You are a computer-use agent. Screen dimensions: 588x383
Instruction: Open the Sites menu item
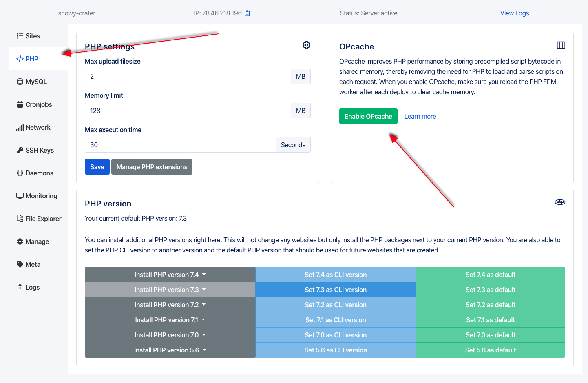click(39, 36)
